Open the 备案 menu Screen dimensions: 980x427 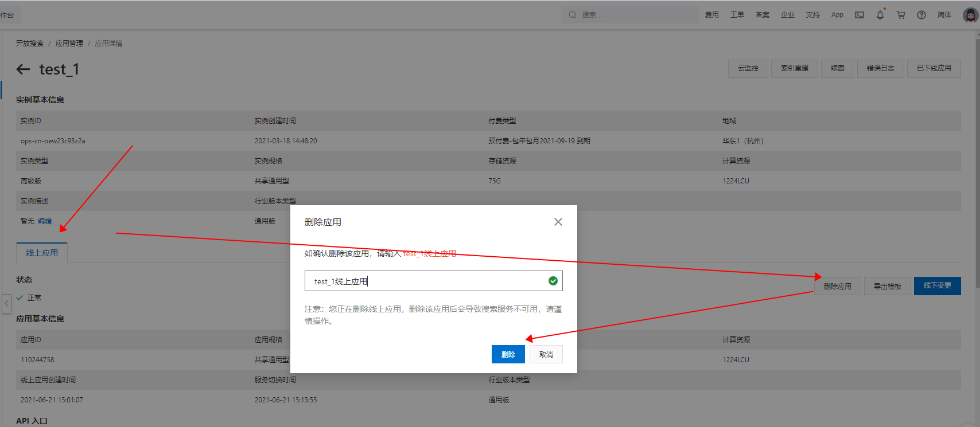click(x=763, y=15)
